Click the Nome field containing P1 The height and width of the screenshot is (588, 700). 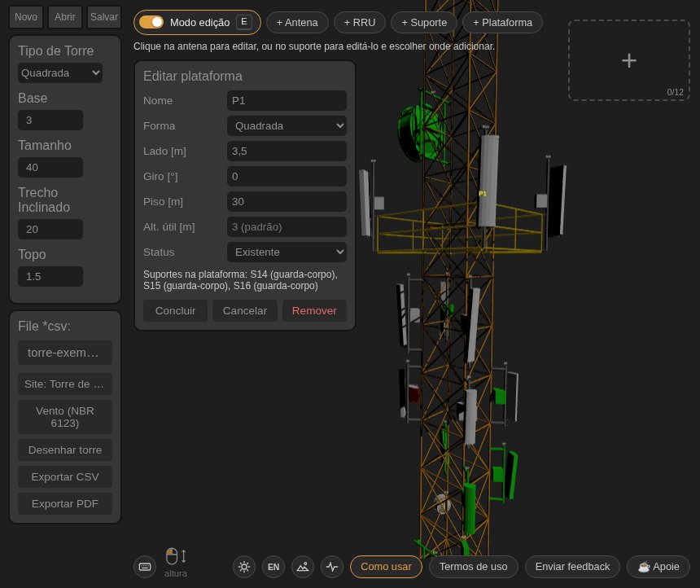(287, 100)
